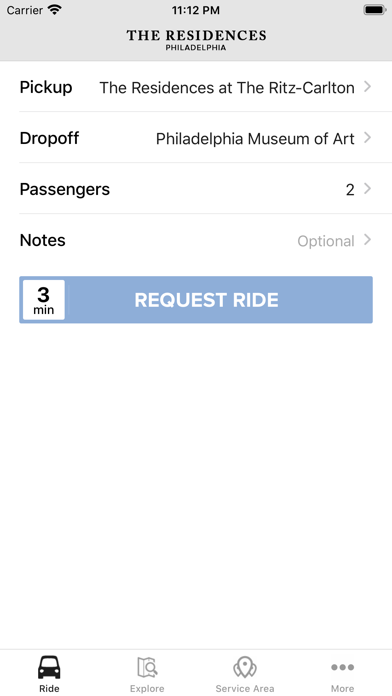Viewport: 392px width, 696px height.
Task: Expand the Pickup row chevron
Action: pos(367,87)
